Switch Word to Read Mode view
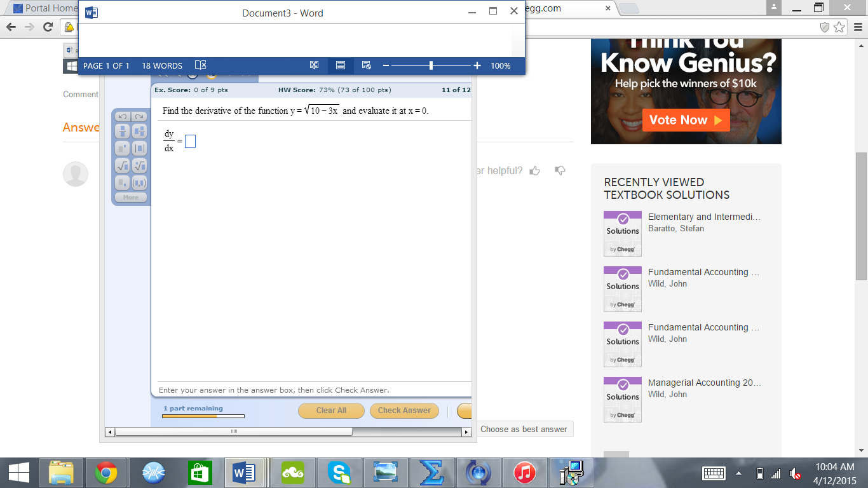This screenshot has height=488, width=868. (314, 65)
